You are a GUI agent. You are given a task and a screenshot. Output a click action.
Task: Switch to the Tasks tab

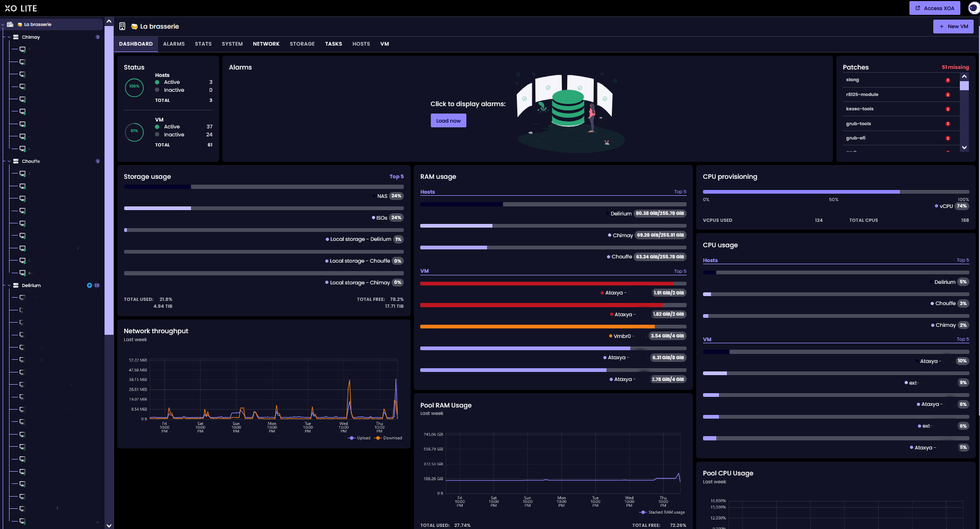click(x=334, y=44)
